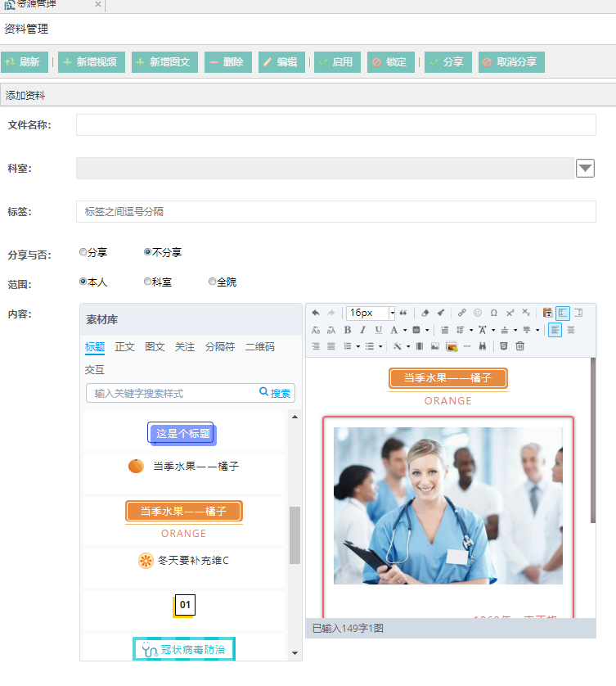Switch to the 交互 material tab
The width and height of the screenshot is (616, 686).
click(94, 370)
